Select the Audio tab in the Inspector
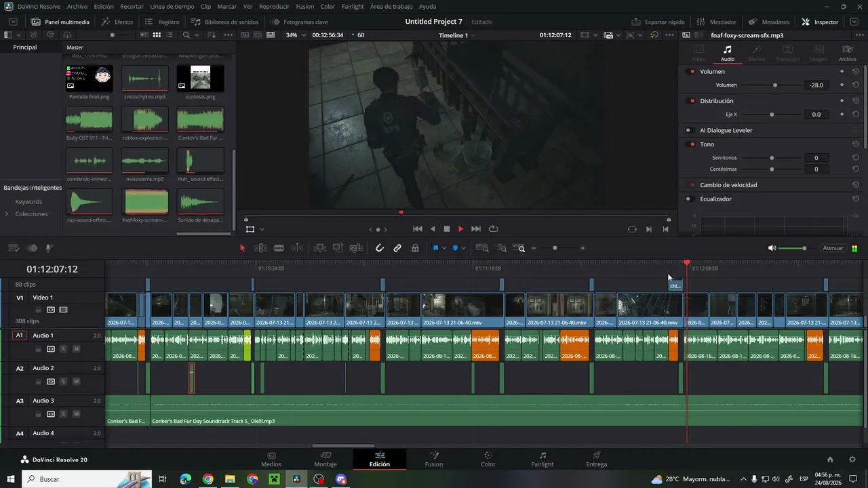This screenshot has width=868, height=488. (x=728, y=54)
